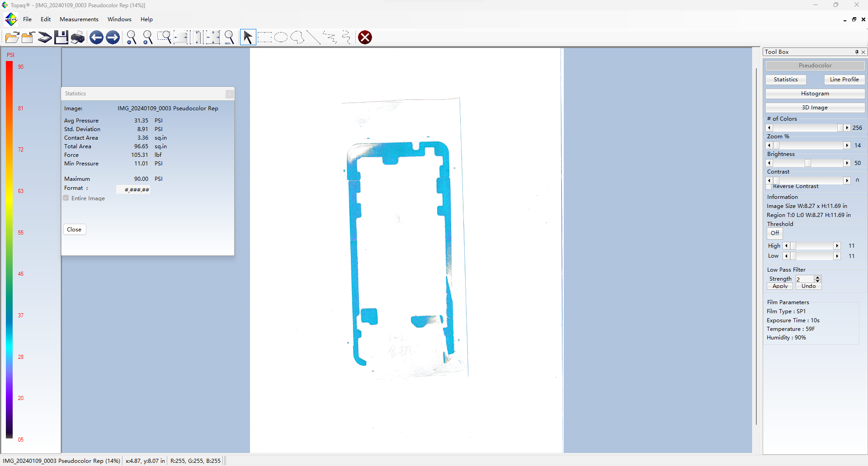This screenshot has height=466, width=868.
Task: Click the red X cancel icon
Action: [x=365, y=38]
